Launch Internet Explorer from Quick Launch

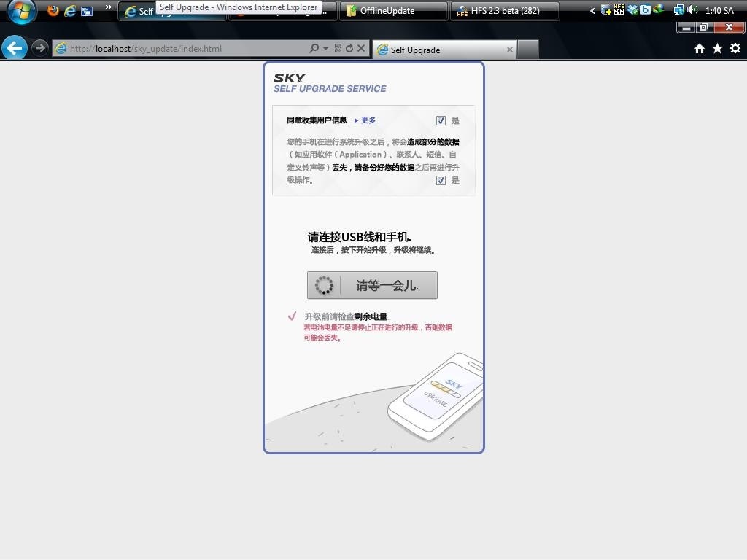[x=70, y=10]
